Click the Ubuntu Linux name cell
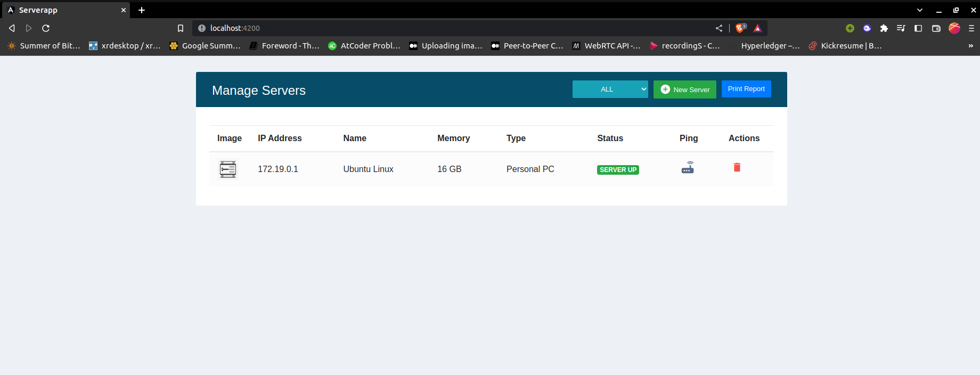 tap(368, 169)
